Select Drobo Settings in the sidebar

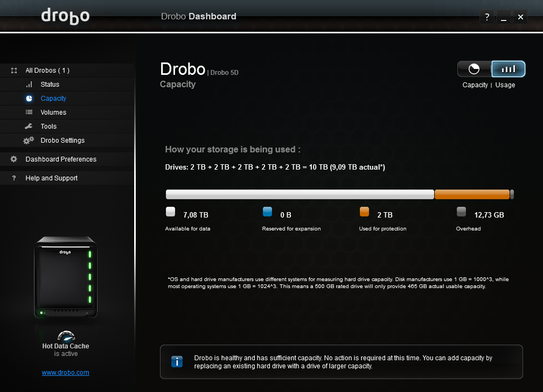[x=62, y=141]
